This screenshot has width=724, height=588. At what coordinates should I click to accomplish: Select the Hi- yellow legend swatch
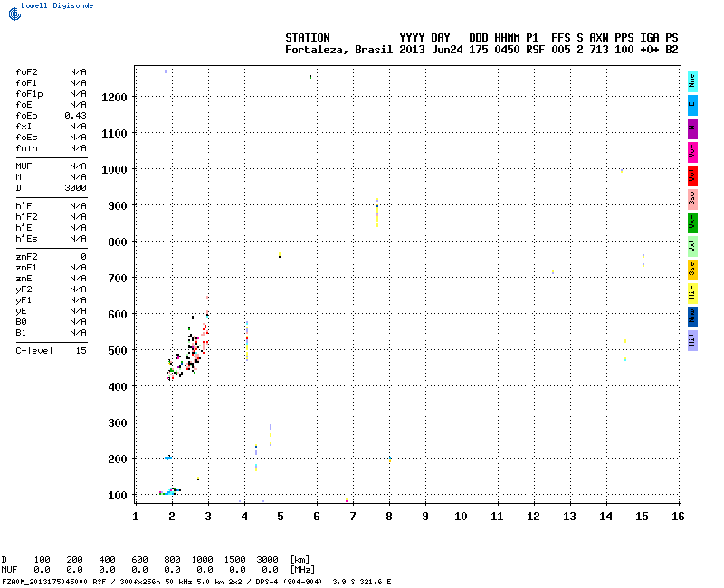692,293
